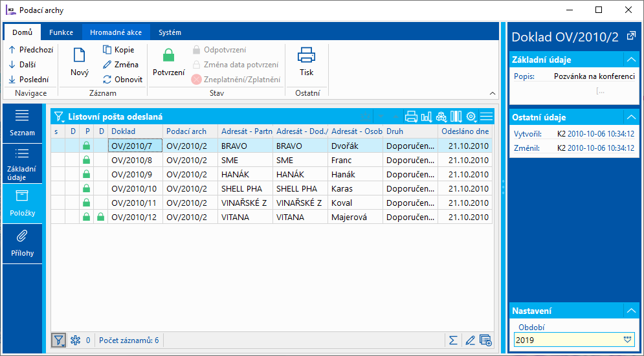This screenshot has height=356, width=644.
Task: Collapse the ribbon with the chevron
Action: pyautogui.click(x=493, y=94)
